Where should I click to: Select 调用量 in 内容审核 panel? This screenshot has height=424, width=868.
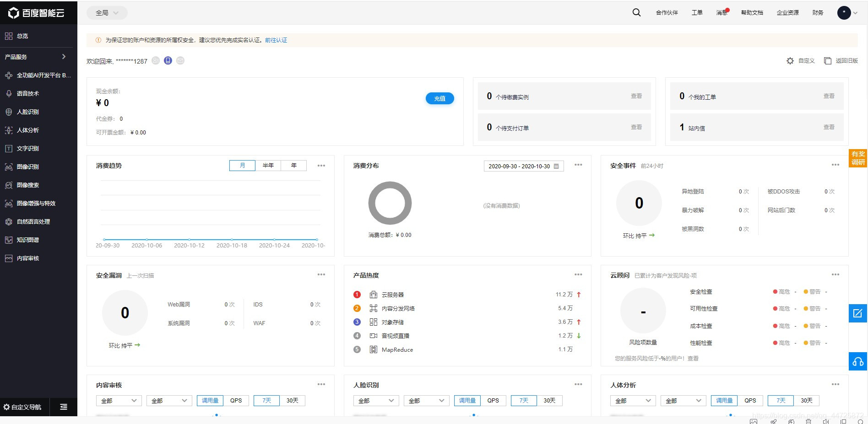(x=210, y=400)
